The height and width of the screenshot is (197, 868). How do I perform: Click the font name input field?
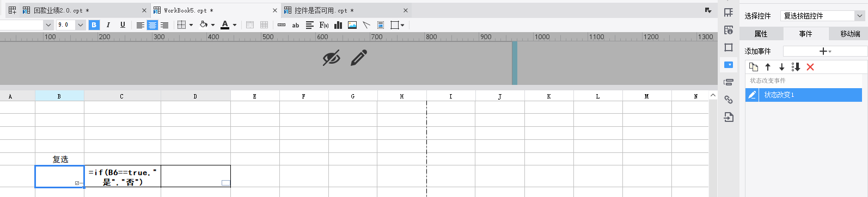click(21, 25)
